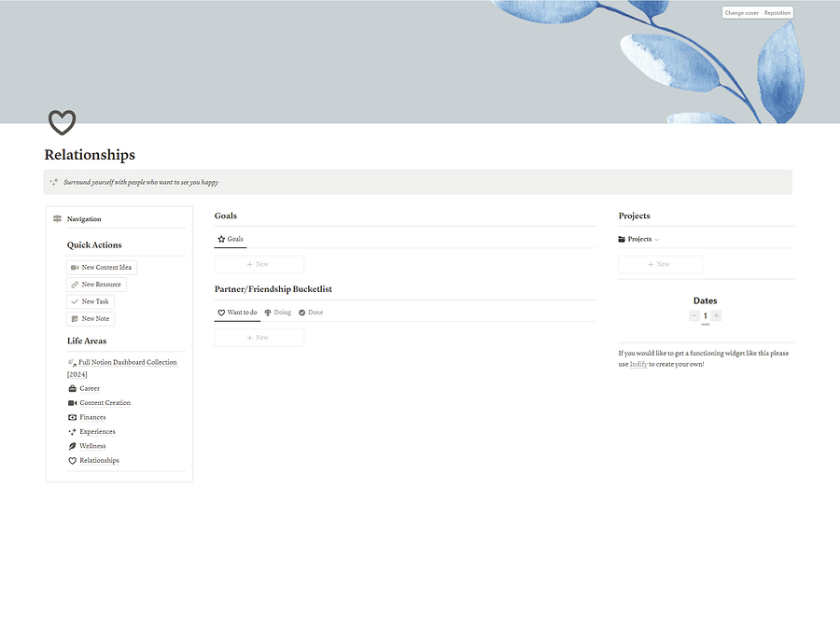Viewport: 840px width, 641px height.
Task: Click video camera icon next to Content Creation
Action: click(x=72, y=403)
